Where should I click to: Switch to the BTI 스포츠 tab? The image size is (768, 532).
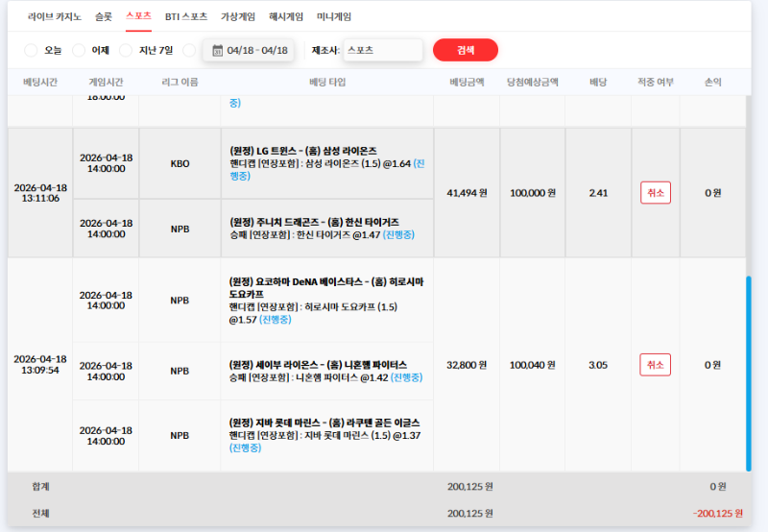186,16
